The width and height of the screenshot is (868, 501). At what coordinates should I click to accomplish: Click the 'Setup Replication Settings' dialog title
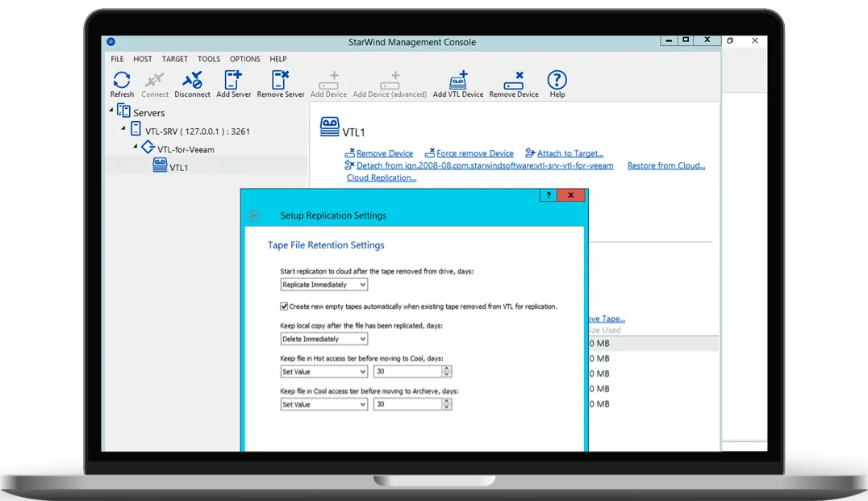333,215
